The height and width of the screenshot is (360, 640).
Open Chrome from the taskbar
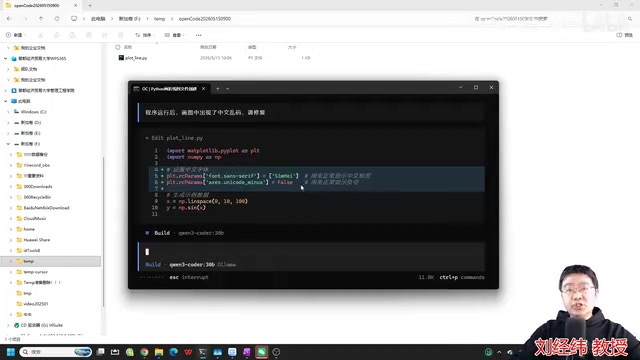(x=144, y=352)
